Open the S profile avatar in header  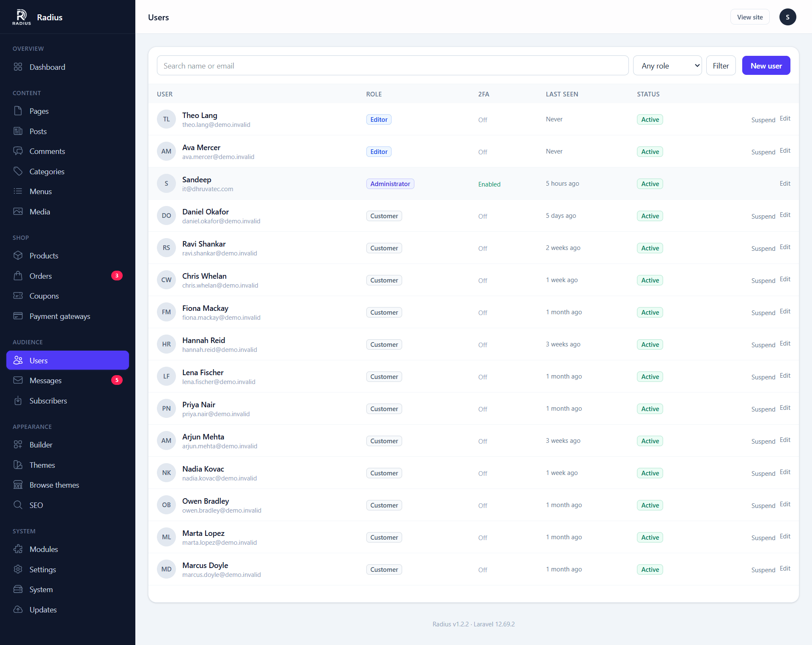[787, 17]
